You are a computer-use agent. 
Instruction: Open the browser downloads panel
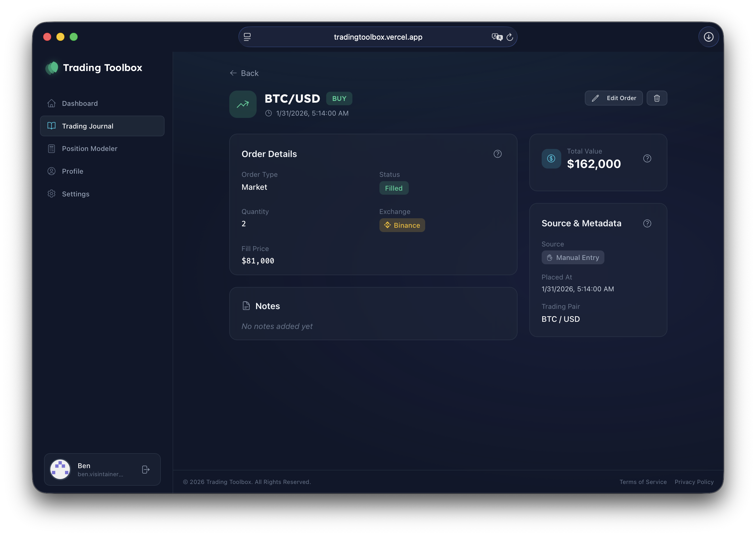point(709,37)
